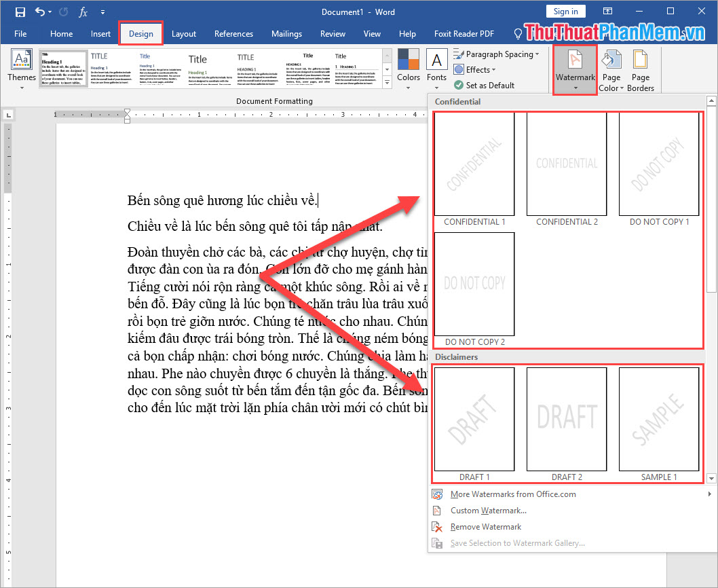
Task: Click text 'Bến sông quê hương lúc chiều về.'
Action: click(x=222, y=200)
